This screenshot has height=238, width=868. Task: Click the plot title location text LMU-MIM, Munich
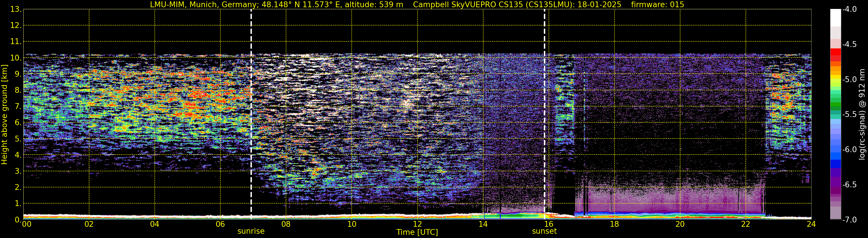tap(184, 4)
